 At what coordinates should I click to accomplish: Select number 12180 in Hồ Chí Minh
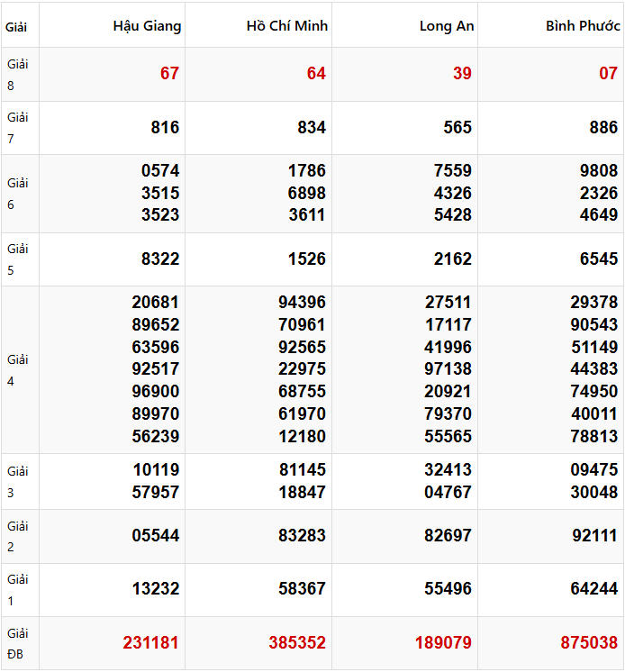302,436
